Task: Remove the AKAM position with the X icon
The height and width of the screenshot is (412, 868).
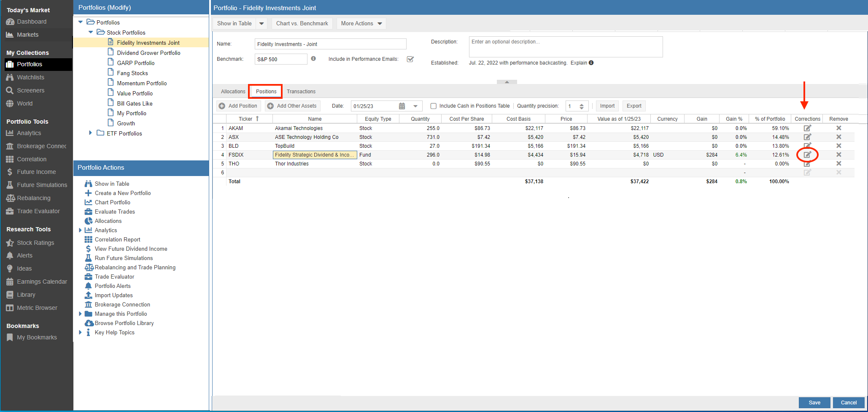Action: [x=838, y=128]
